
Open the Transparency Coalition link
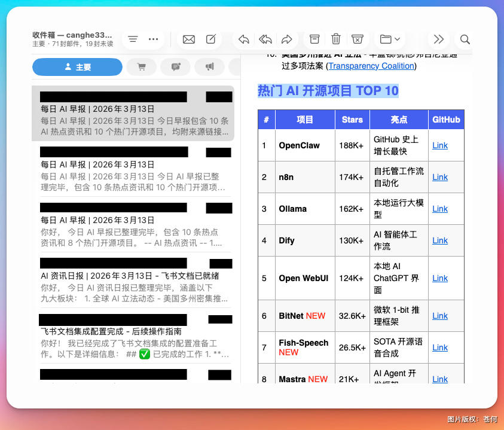click(x=371, y=66)
